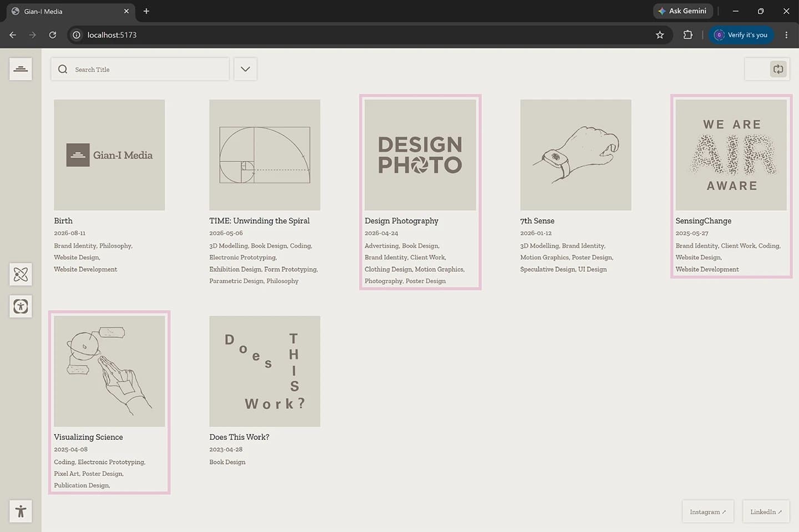
Task: Click the date 2026-01-12
Action: point(535,233)
